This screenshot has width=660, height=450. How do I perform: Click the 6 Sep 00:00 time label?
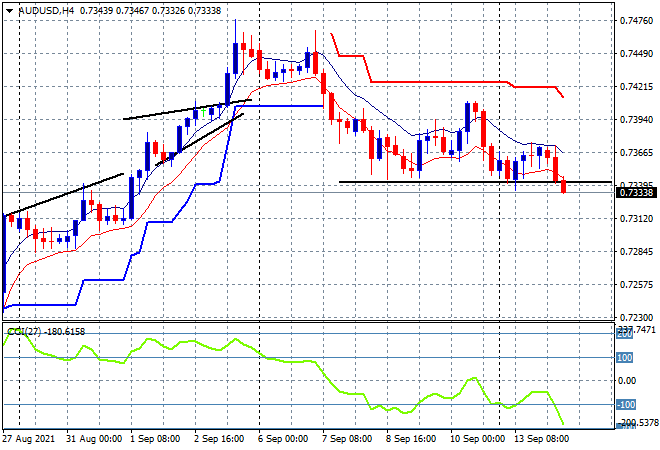click(x=283, y=439)
